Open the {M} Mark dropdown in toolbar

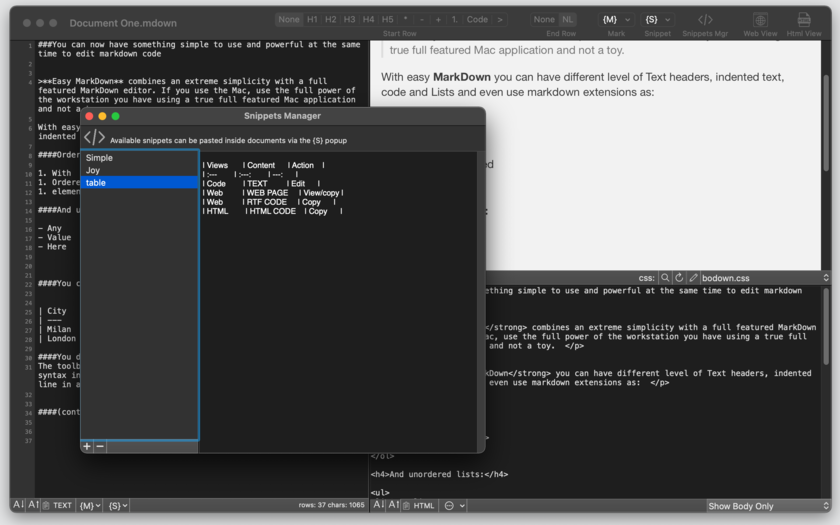(x=616, y=19)
